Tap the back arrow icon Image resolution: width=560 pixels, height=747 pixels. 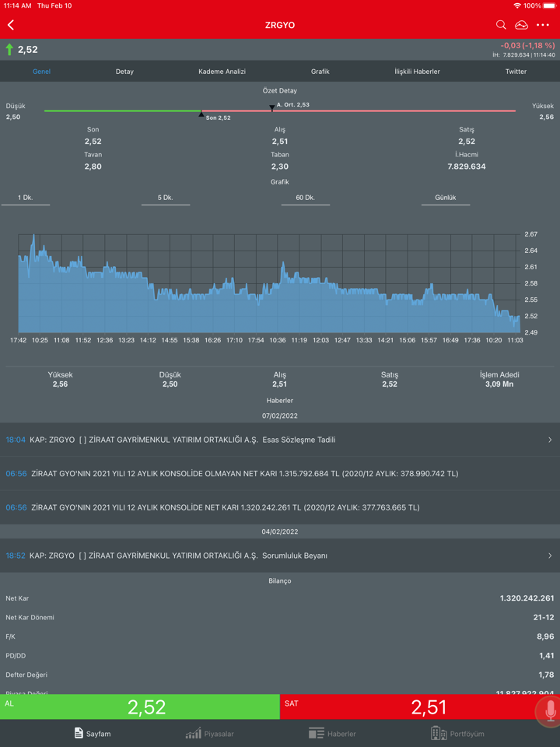(x=11, y=25)
